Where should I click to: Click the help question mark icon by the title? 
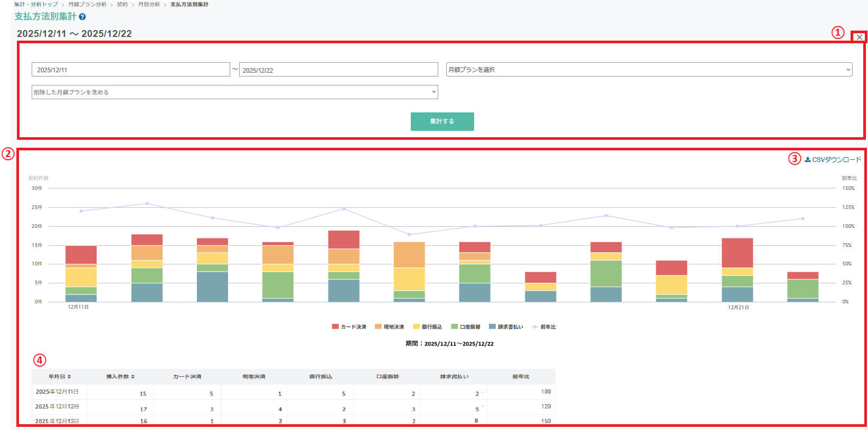point(82,17)
